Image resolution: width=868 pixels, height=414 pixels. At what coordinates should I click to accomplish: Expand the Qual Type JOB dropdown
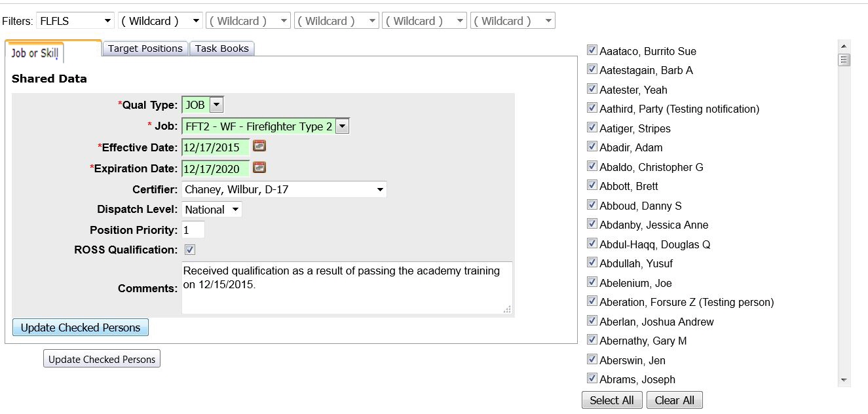203,105
